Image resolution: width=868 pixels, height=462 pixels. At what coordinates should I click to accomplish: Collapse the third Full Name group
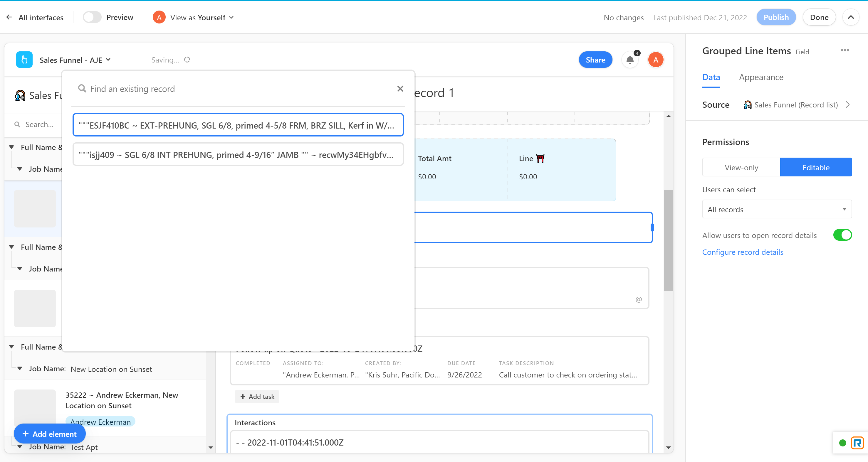tap(11, 346)
